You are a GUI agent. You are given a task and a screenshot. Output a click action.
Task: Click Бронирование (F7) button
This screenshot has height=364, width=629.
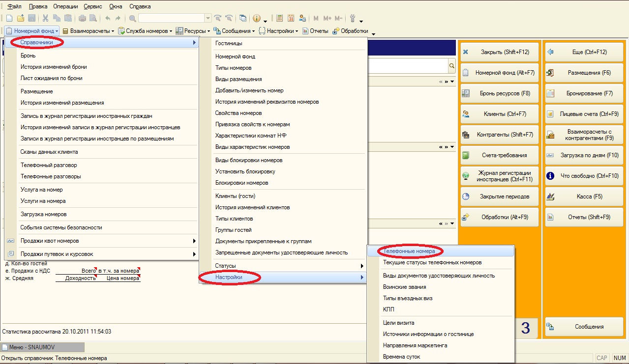click(x=584, y=93)
